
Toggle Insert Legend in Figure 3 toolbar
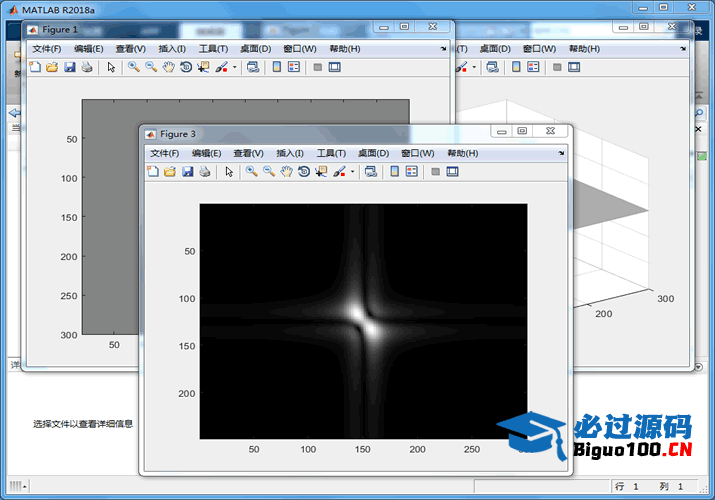tap(411, 172)
